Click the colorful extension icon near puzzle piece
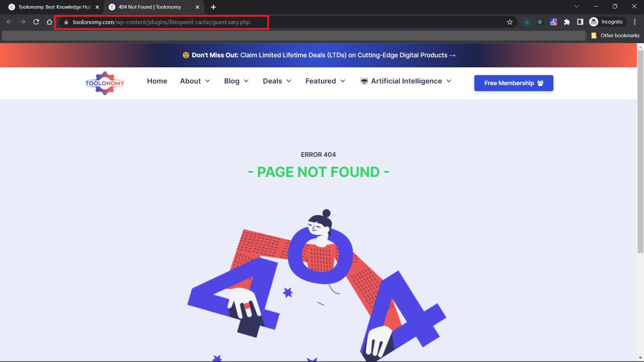This screenshot has width=644, height=362. [553, 22]
